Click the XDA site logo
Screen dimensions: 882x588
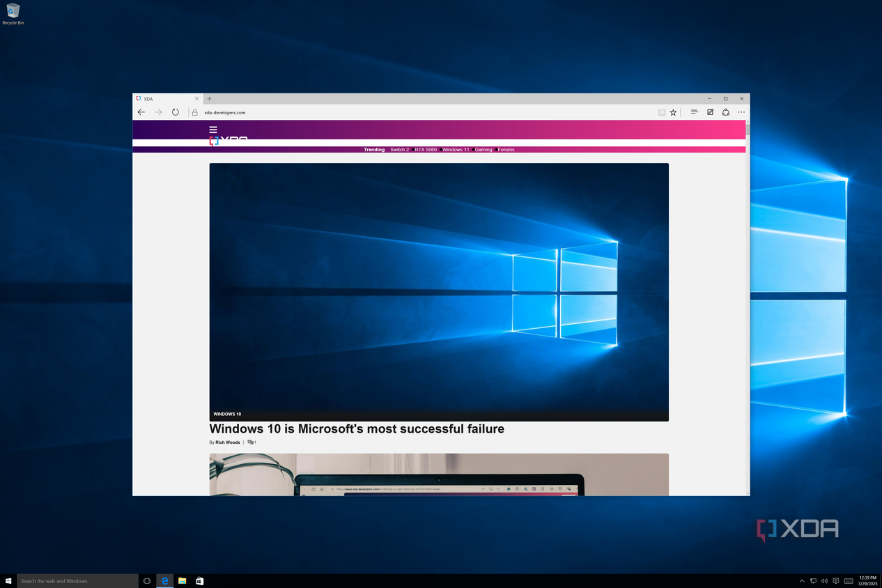click(x=229, y=140)
